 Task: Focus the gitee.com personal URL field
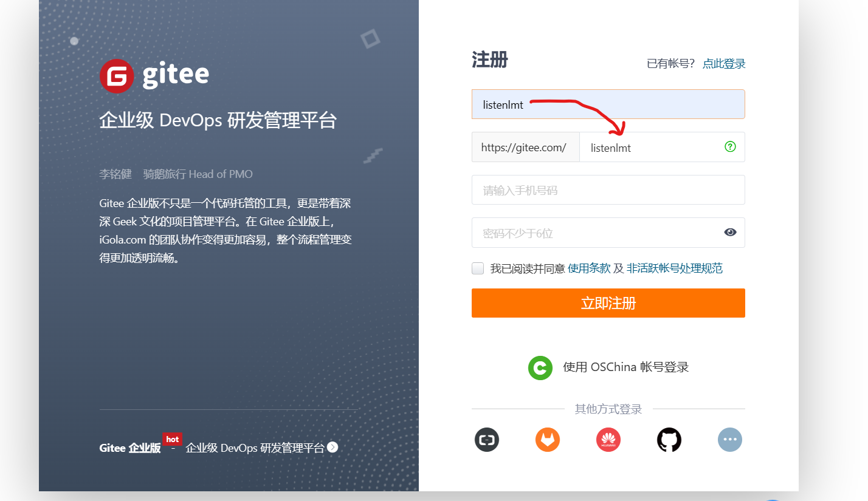[x=662, y=147]
